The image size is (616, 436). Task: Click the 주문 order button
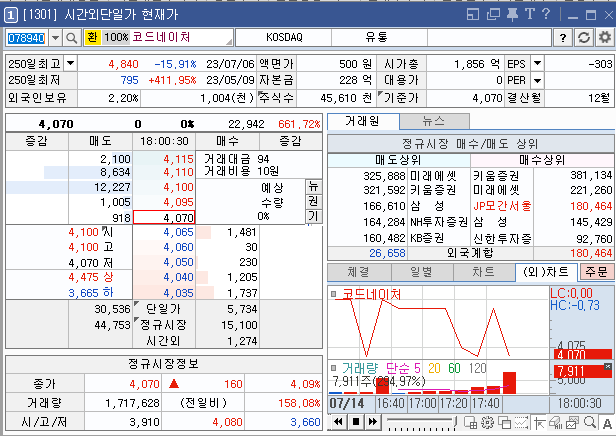(x=596, y=272)
